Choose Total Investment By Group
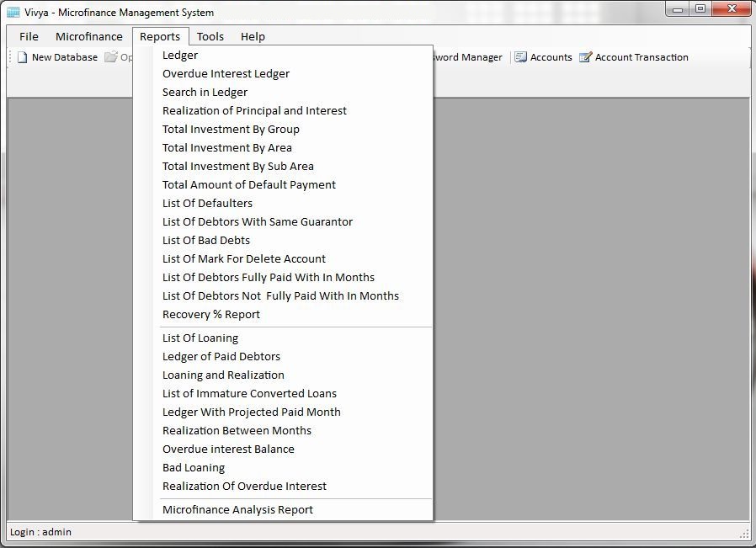 231,129
